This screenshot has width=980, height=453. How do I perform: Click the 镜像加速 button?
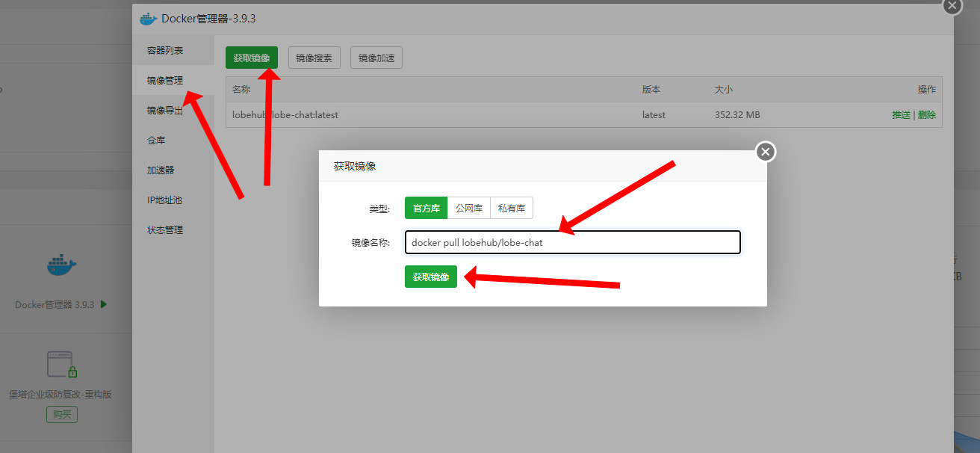click(x=376, y=58)
